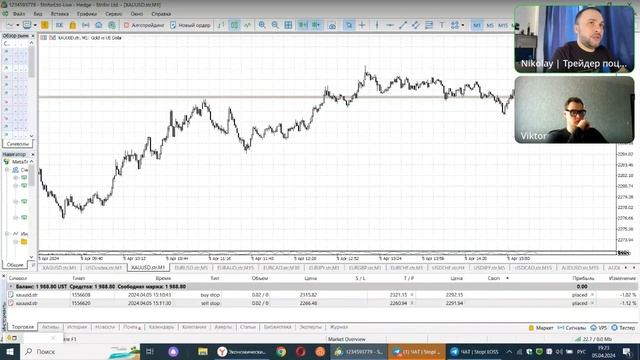Close the Обзор рынка panel
The image size is (640, 360).
click(33, 36)
